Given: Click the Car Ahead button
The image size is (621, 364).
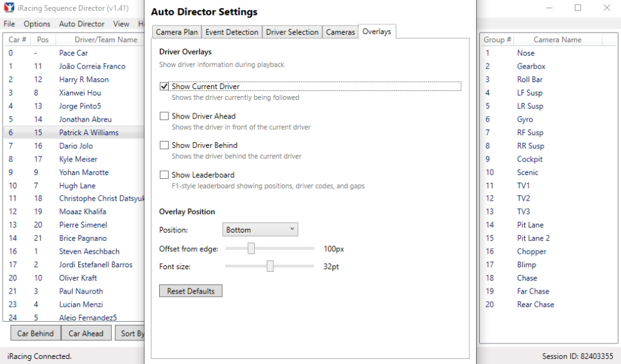Looking at the screenshot, I should [x=86, y=333].
